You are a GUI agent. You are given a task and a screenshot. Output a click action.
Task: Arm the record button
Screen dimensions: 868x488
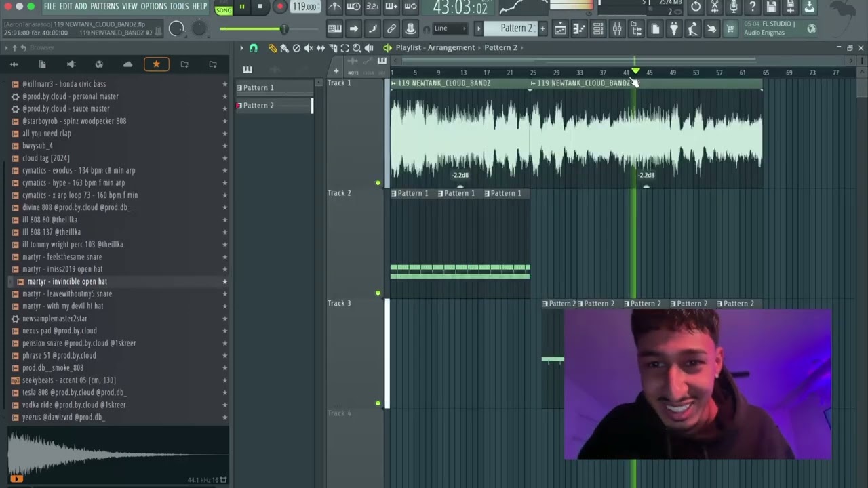(279, 7)
